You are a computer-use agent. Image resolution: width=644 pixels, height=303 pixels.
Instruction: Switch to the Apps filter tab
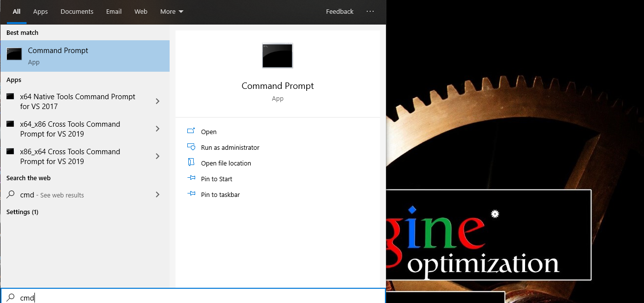40,11
